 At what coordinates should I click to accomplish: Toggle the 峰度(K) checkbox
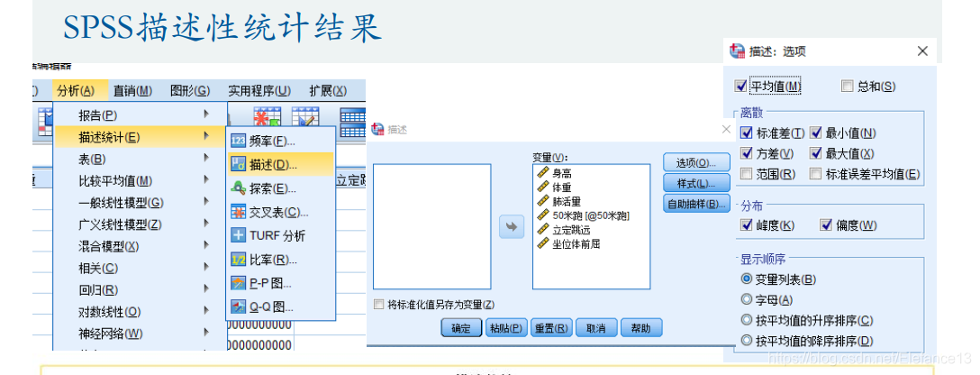(x=746, y=225)
